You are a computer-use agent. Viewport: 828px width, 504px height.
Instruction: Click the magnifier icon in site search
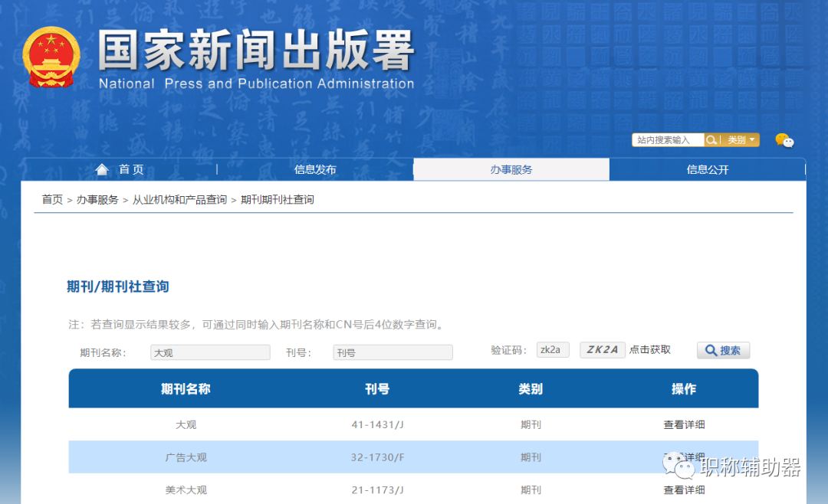point(711,140)
